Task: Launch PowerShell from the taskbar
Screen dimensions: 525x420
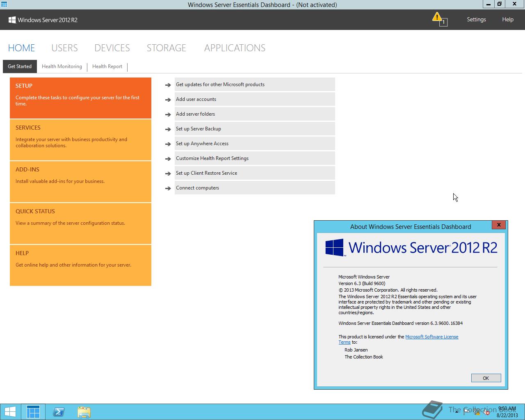Action: tap(59, 412)
